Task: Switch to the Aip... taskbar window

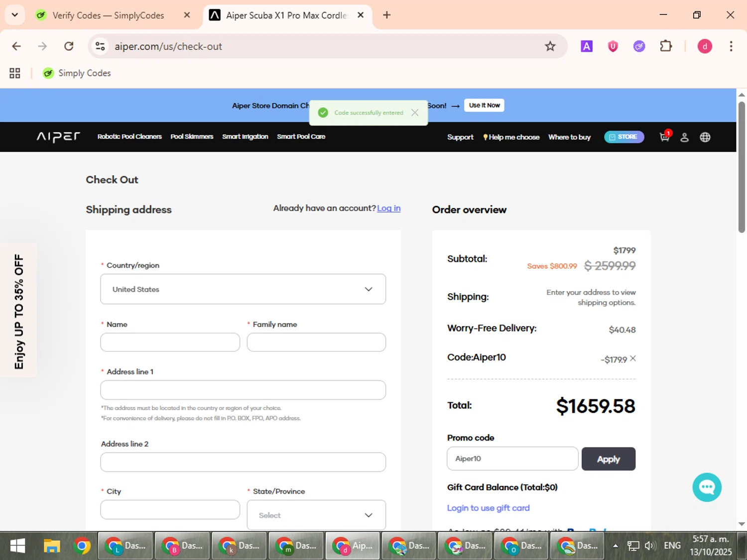Action: click(353, 546)
